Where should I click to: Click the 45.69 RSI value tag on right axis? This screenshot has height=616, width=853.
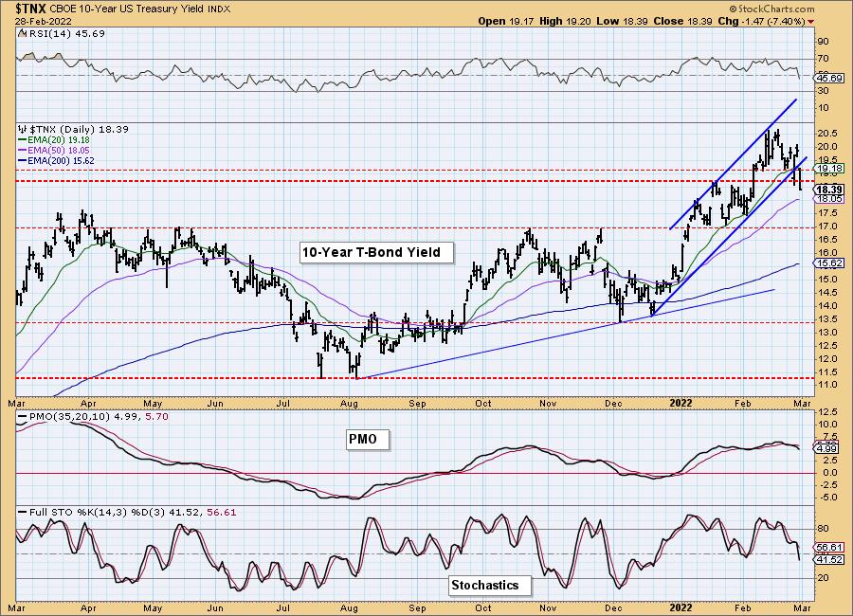[829, 79]
